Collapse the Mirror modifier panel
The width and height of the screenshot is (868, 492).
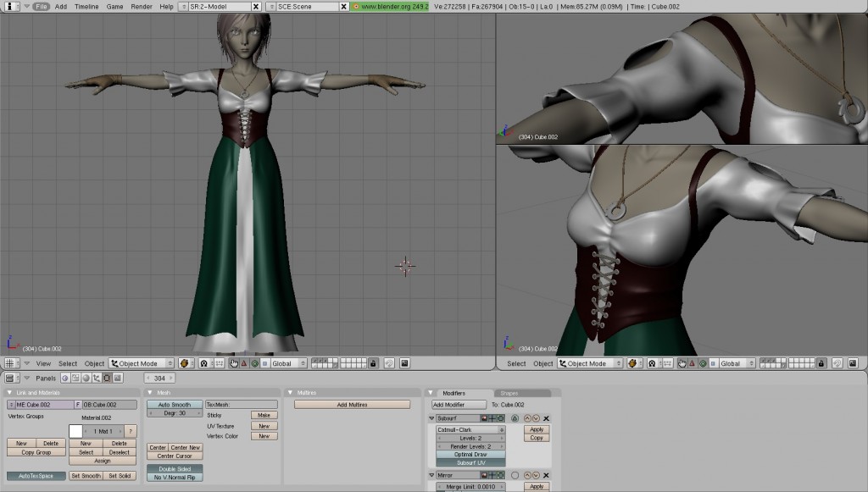click(431, 475)
